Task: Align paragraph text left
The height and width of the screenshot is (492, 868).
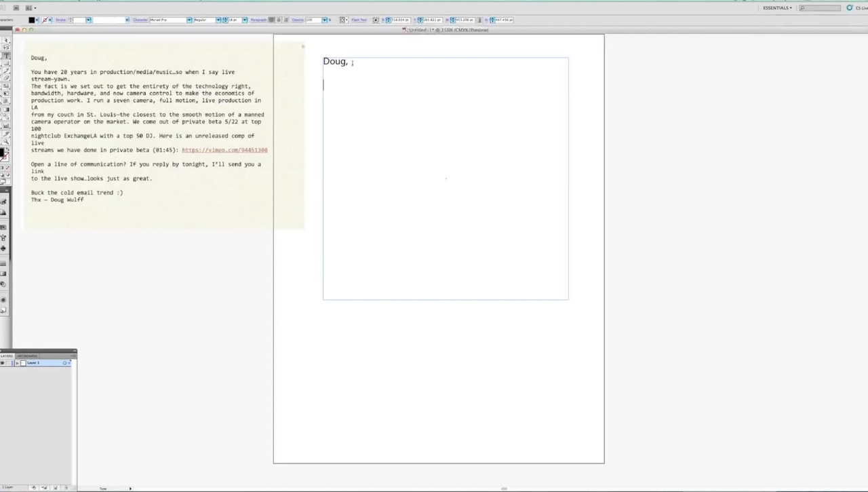Action: 273,20
